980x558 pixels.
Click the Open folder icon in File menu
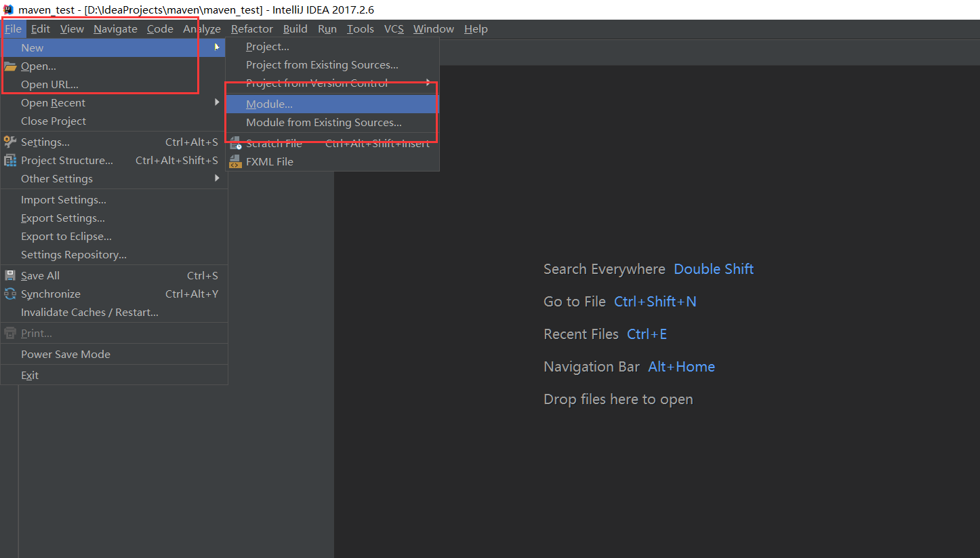[9, 66]
